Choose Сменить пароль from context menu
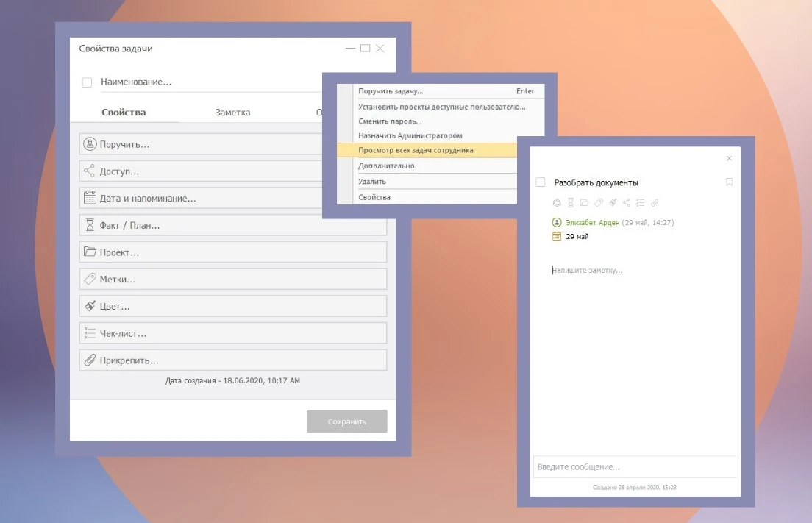 pyautogui.click(x=390, y=121)
